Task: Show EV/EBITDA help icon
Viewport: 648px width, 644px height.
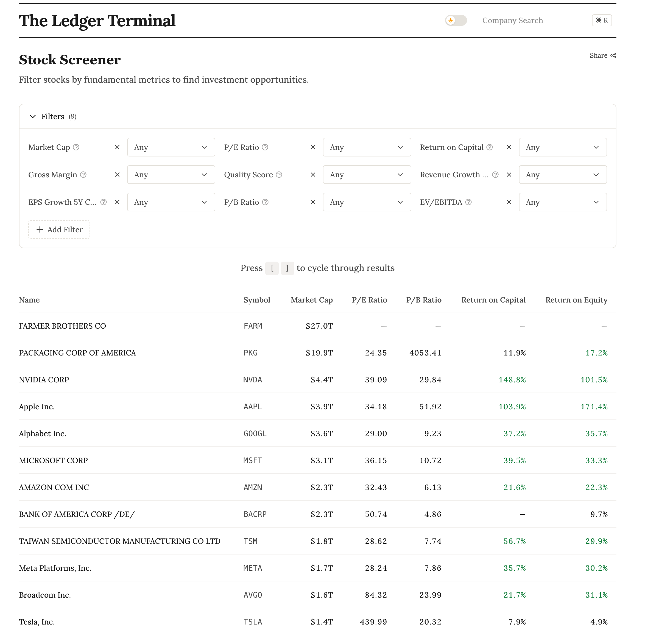Action: tap(468, 202)
